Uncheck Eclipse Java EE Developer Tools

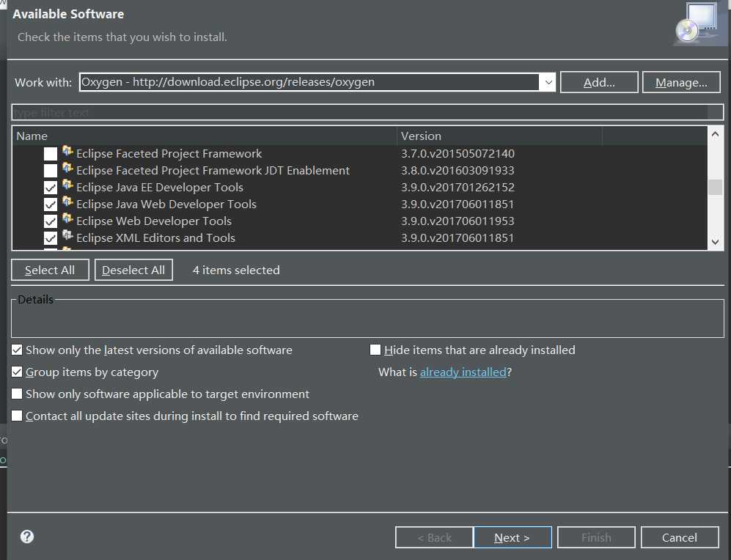pos(51,188)
